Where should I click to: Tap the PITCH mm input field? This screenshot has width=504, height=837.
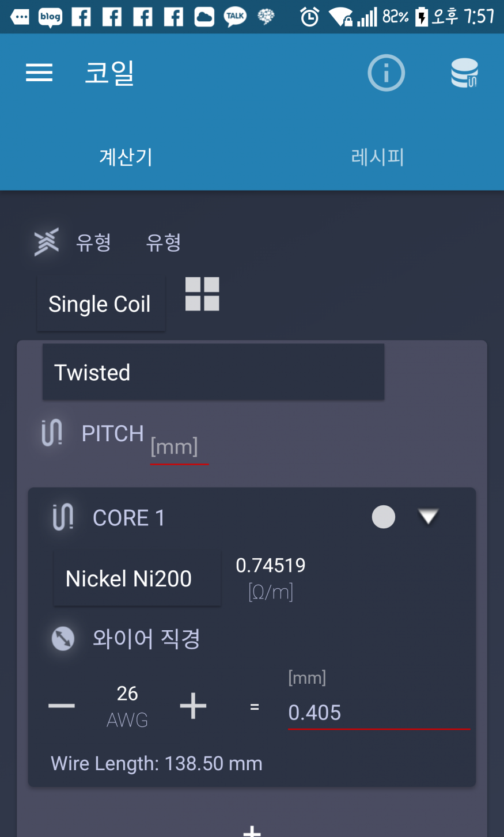click(x=179, y=448)
